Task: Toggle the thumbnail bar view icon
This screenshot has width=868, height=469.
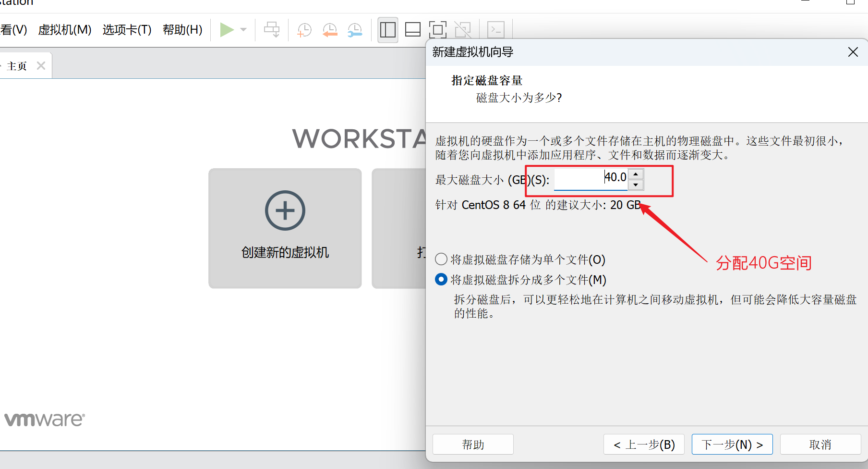Action: pos(413,30)
